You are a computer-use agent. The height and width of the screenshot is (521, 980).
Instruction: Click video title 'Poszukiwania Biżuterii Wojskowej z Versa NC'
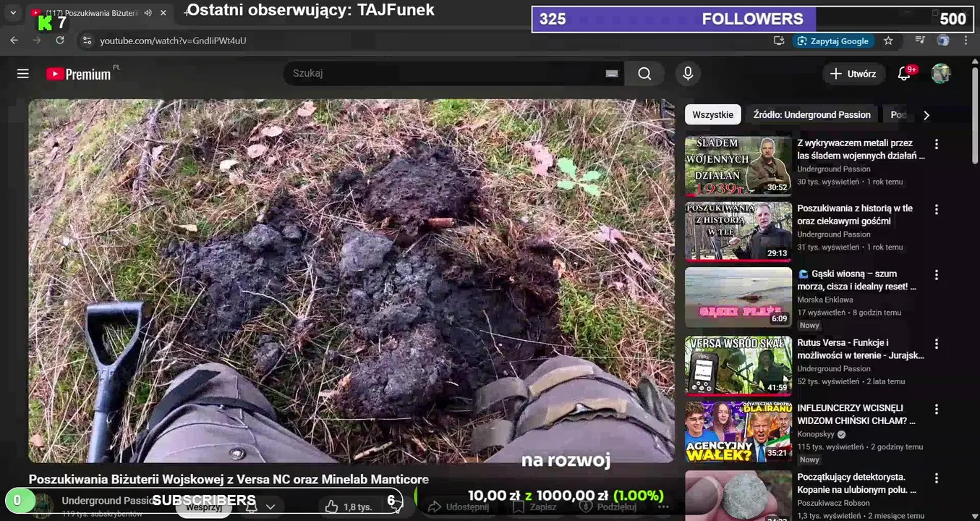(229, 479)
